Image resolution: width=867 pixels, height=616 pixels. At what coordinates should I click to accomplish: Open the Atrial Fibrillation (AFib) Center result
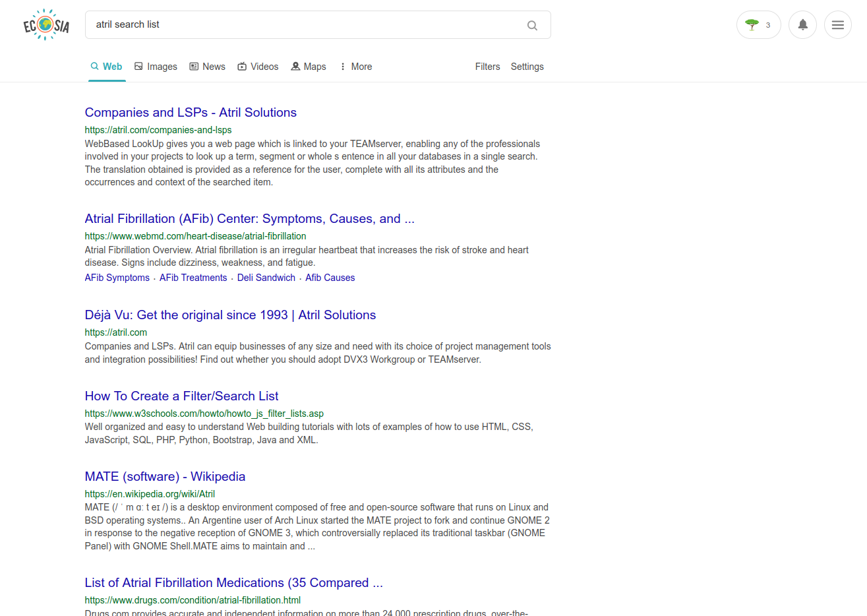(x=249, y=219)
